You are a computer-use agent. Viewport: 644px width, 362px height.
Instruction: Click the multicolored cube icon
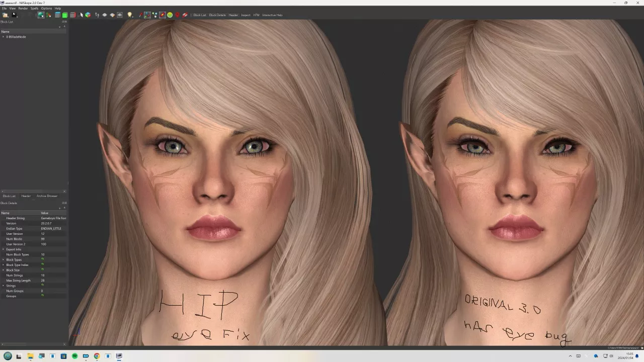[x=88, y=15]
